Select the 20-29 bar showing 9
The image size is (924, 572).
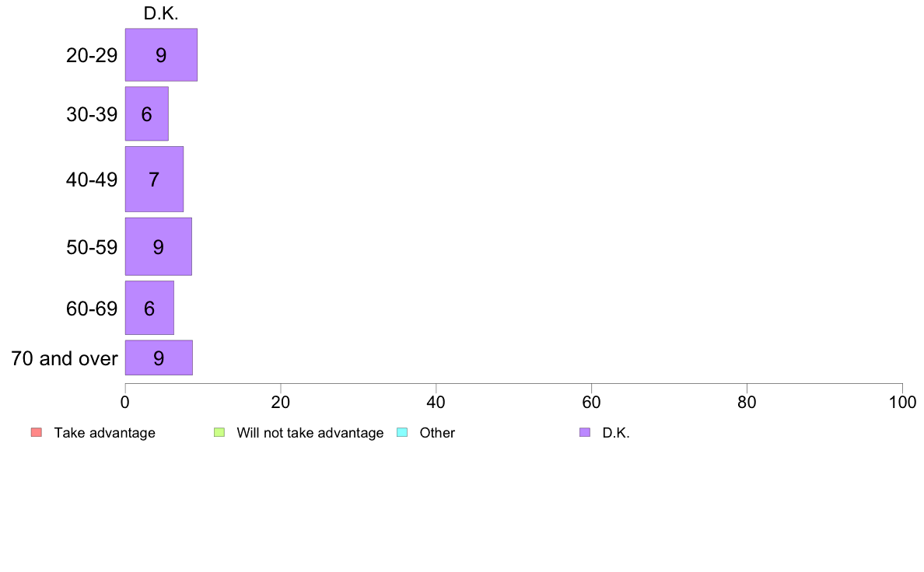pyautogui.click(x=161, y=54)
